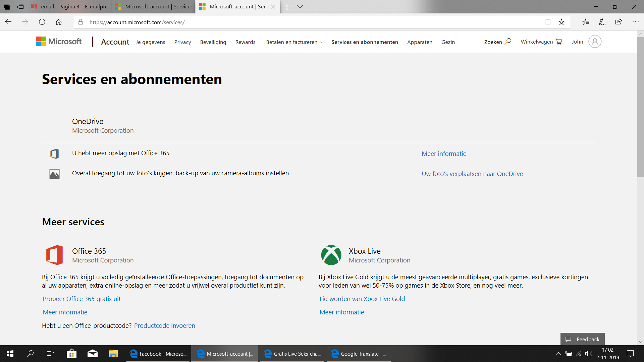This screenshot has width=644, height=362.
Task: Open the Gezin nav item
Action: click(448, 42)
